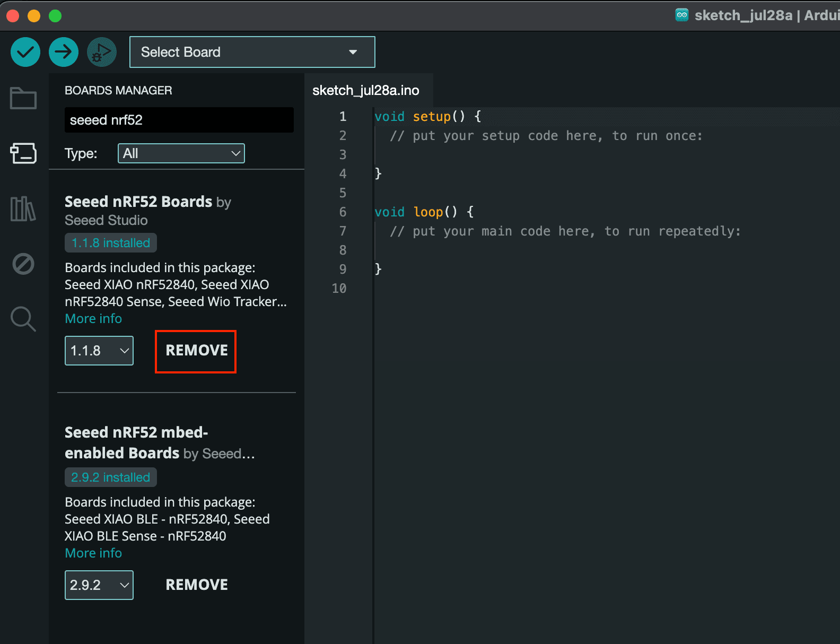Open the Search sidebar panel

pos(23,319)
